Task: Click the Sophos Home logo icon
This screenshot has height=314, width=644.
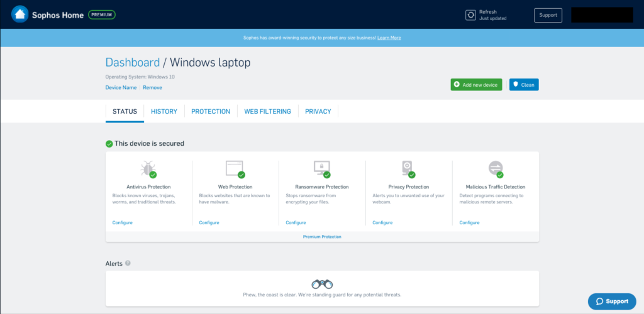Action: tap(20, 14)
